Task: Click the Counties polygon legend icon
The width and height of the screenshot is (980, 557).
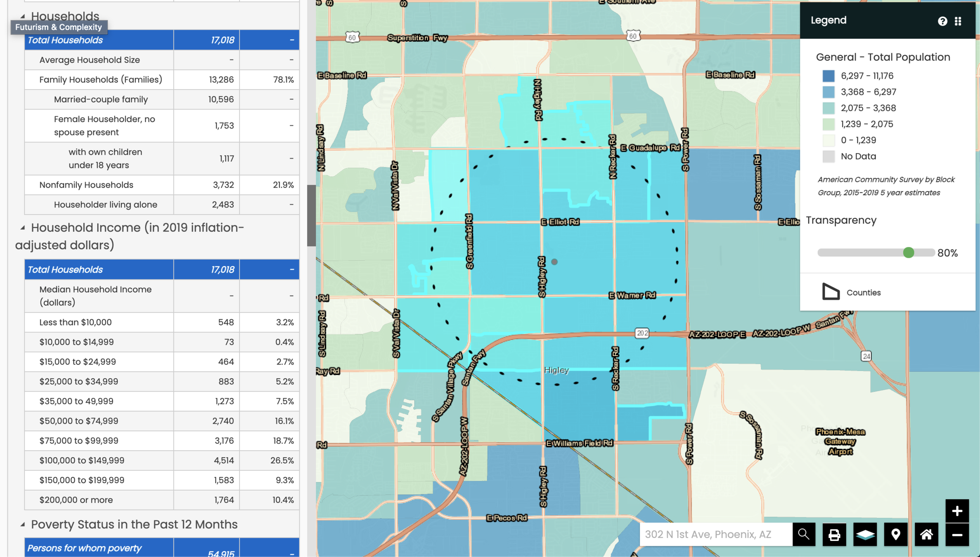Action: 830,292
